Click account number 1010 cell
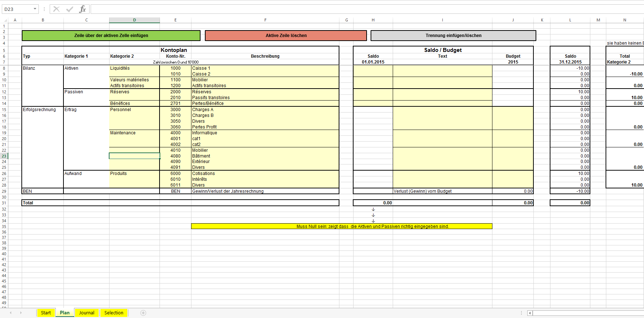This screenshot has height=318, width=644. (176, 74)
